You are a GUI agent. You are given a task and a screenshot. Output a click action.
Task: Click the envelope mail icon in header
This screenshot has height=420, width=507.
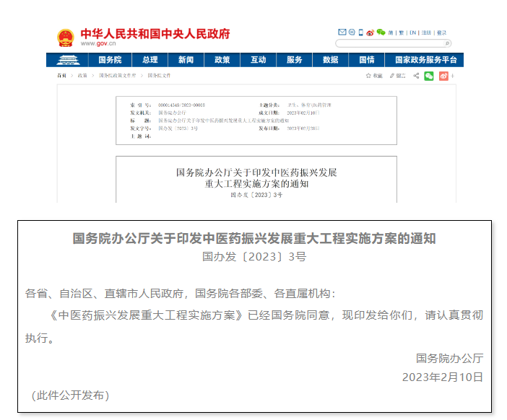[342, 32]
